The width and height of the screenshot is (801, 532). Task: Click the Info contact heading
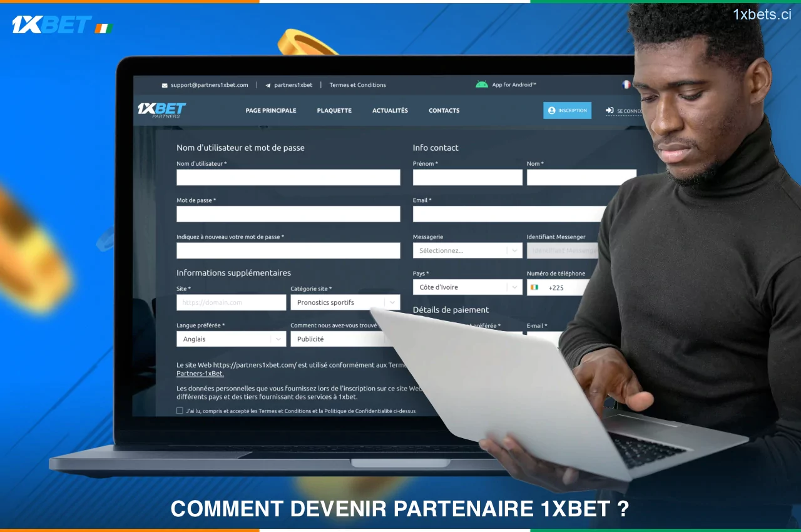point(436,148)
